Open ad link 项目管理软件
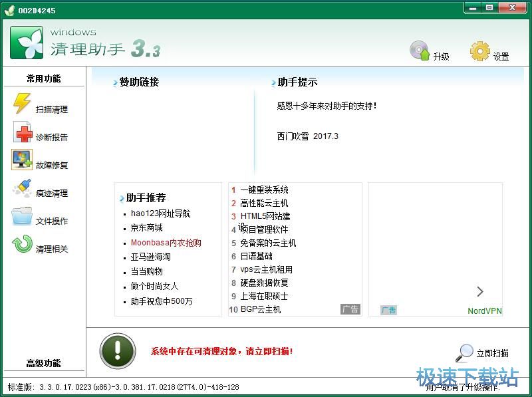 coord(264,229)
